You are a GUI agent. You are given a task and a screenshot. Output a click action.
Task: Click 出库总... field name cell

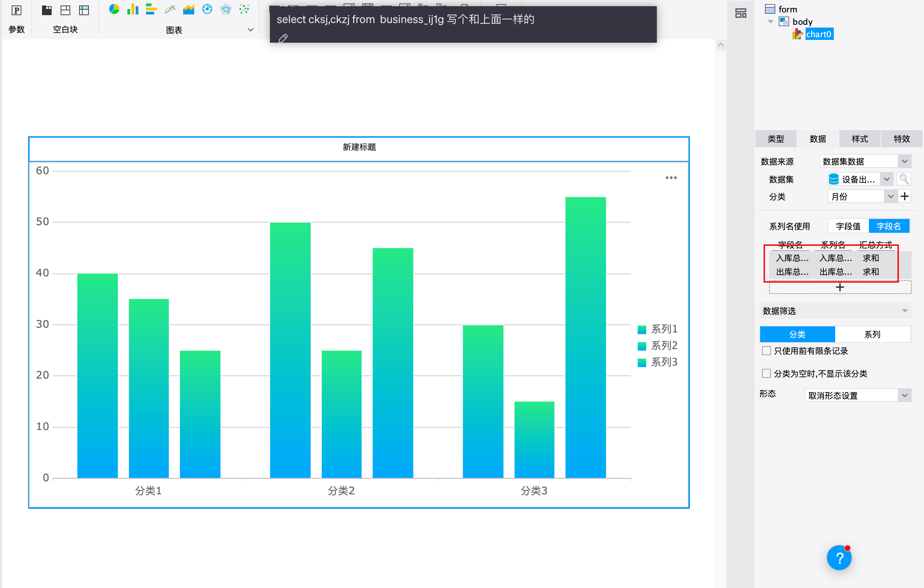pos(792,272)
